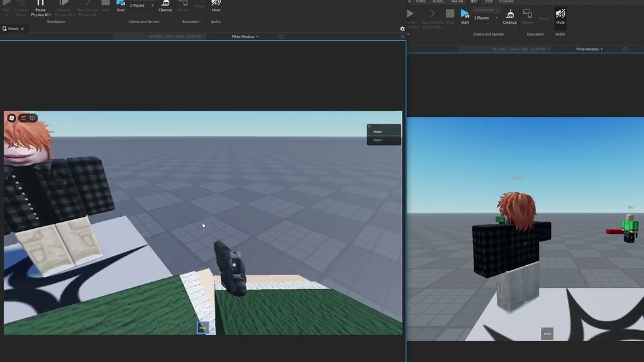Click the Pause Physics All icon
The height and width of the screenshot is (362, 644).
40,6
